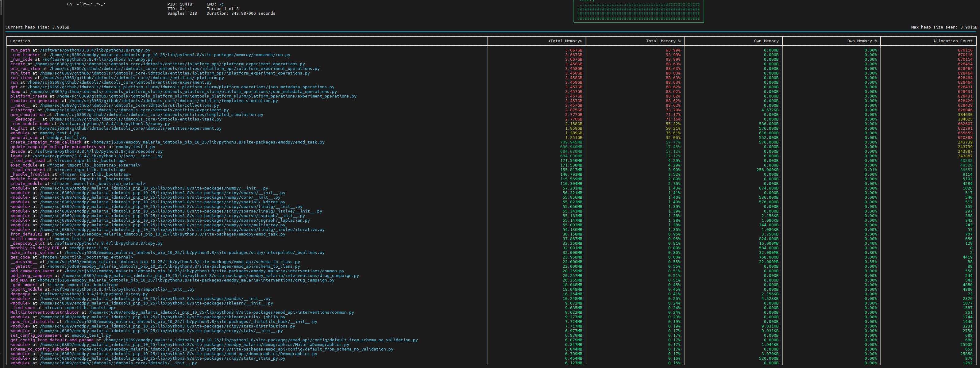Select the make_interp_spline row
The image size is (980, 368).
(x=168, y=252)
